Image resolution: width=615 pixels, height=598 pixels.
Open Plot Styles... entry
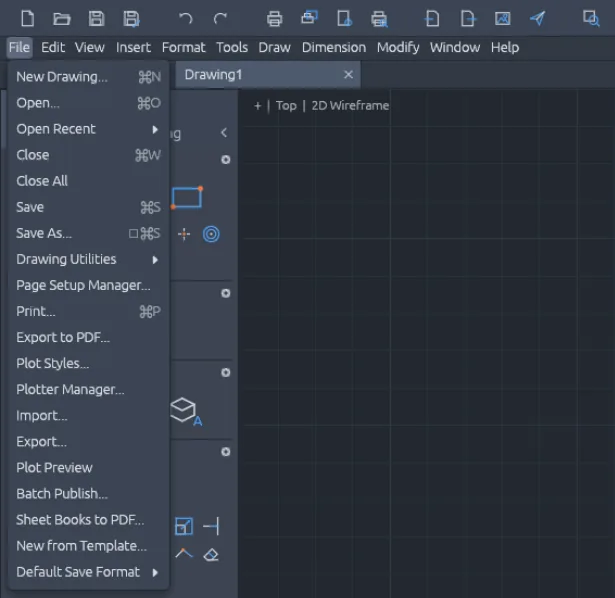tap(88, 364)
